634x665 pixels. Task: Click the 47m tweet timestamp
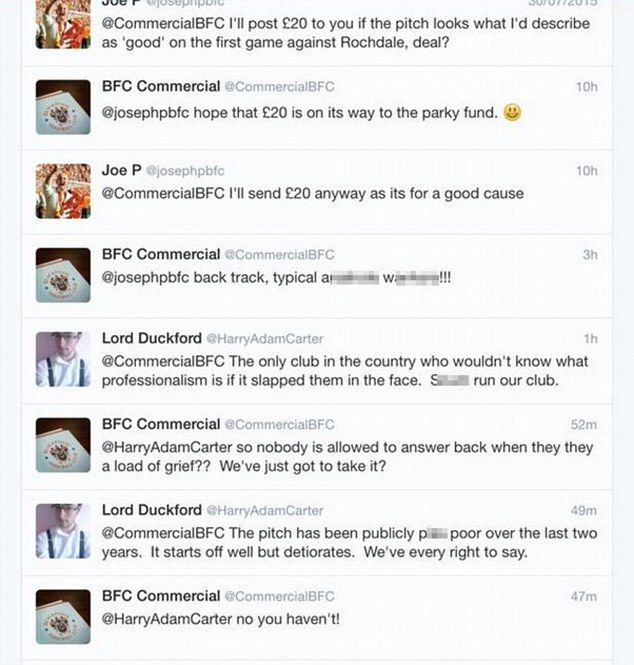click(x=584, y=597)
